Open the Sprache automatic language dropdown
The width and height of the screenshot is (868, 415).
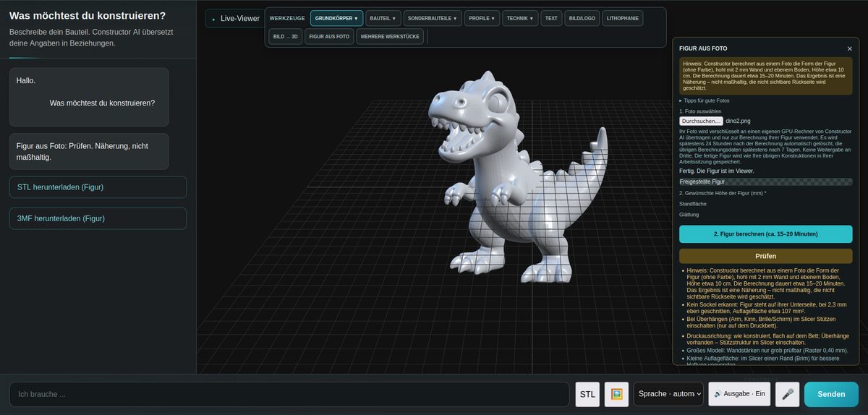668,394
